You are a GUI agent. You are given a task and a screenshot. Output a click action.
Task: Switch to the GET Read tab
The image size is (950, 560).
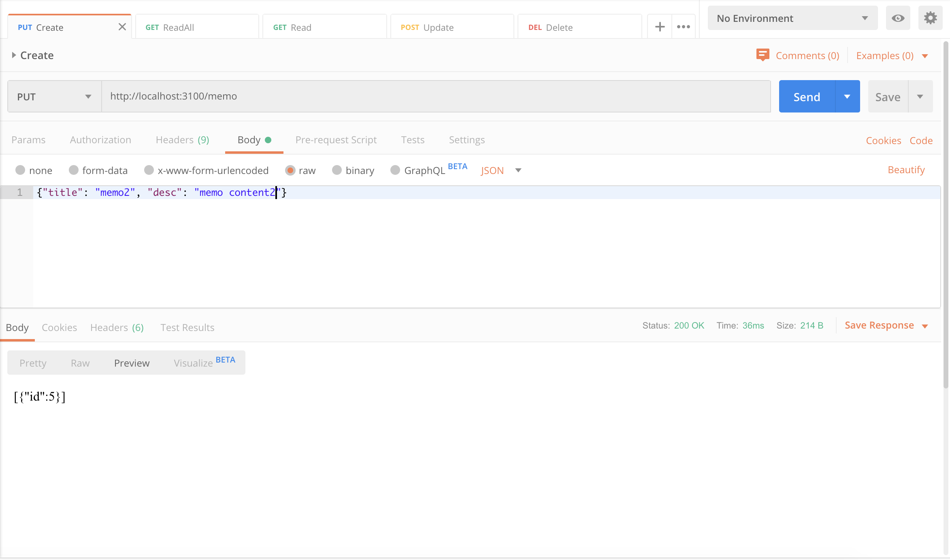(325, 27)
